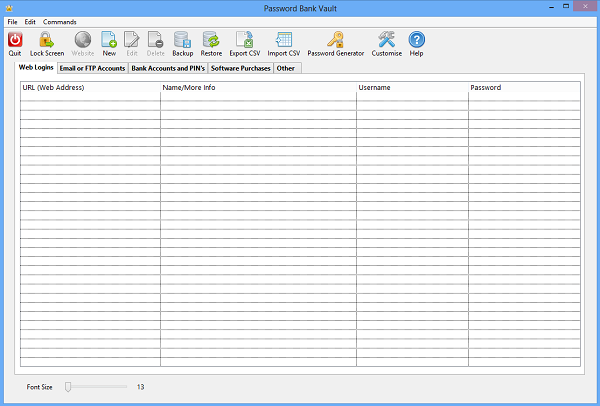Click the Password column header
The height and width of the screenshot is (406, 600).
coord(524,87)
